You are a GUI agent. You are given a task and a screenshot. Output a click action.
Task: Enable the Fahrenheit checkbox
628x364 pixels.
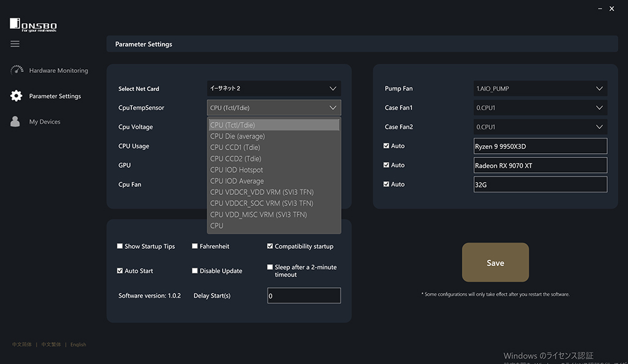[194, 246]
